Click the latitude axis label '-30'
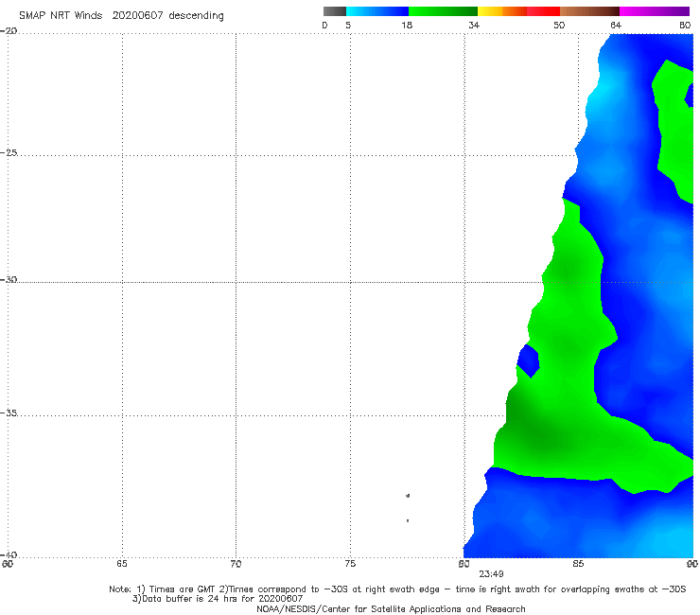700x615 pixels. click(9, 279)
